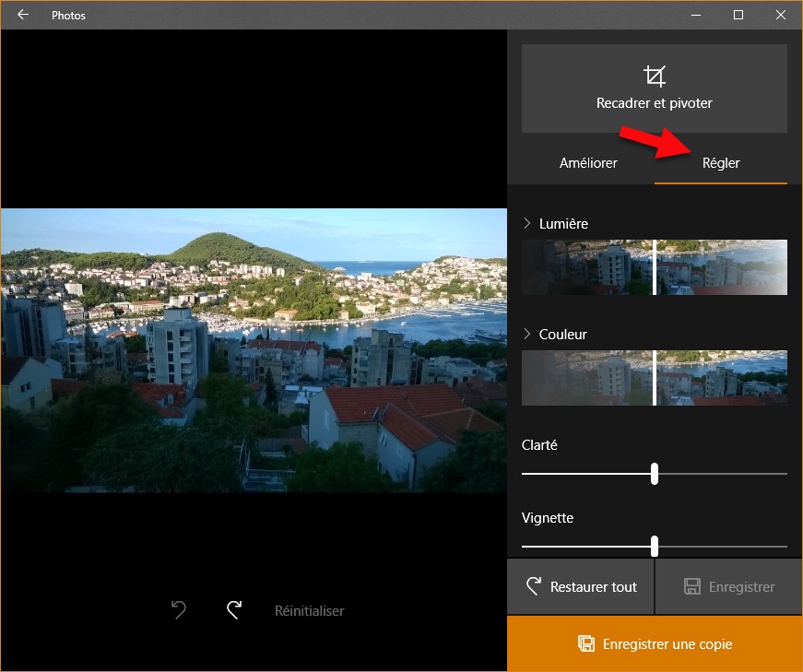
Task: Click the Clarté slider handle
Action: (x=655, y=474)
